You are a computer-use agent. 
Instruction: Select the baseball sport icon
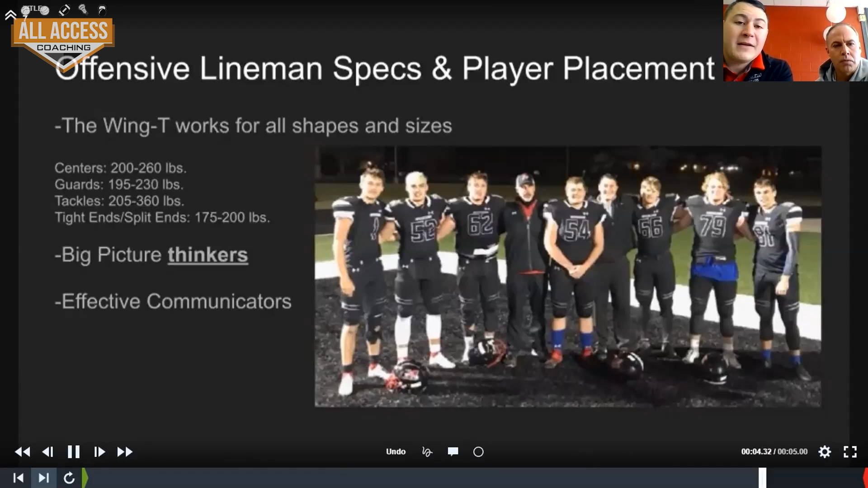click(x=25, y=10)
